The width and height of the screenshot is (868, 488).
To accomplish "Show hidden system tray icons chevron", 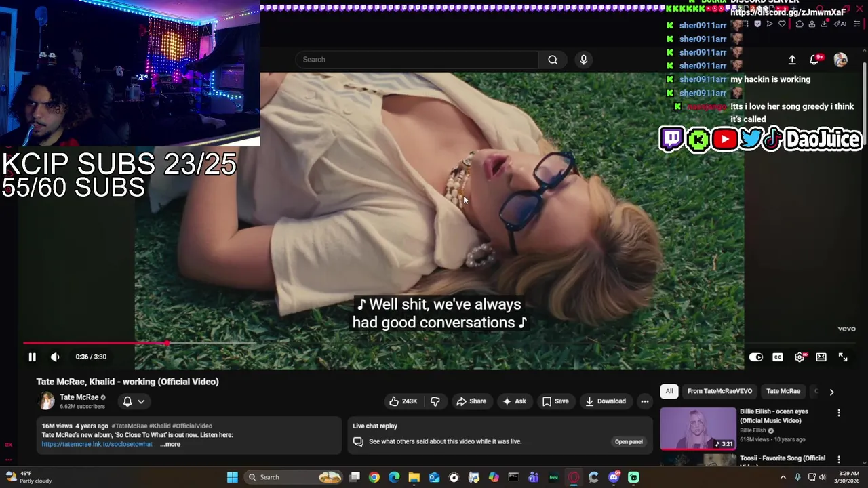I will pos(783,477).
